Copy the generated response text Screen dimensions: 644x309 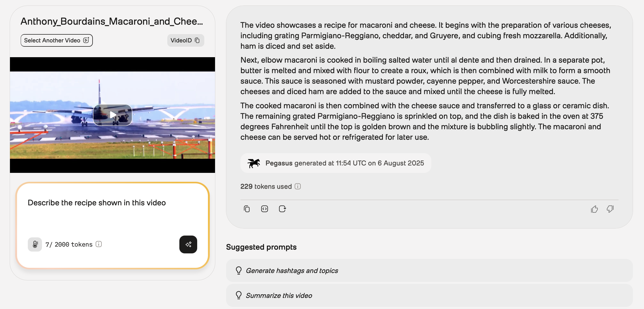point(246,209)
